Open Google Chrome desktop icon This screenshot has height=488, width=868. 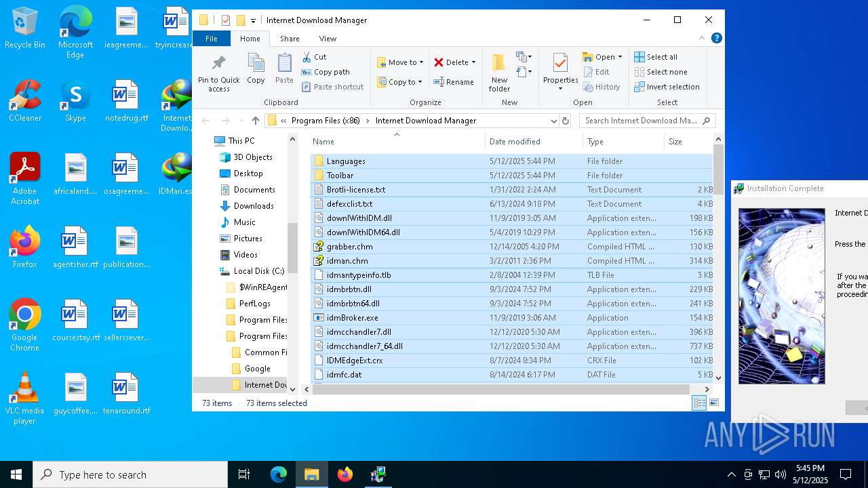(x=25, y=325)
